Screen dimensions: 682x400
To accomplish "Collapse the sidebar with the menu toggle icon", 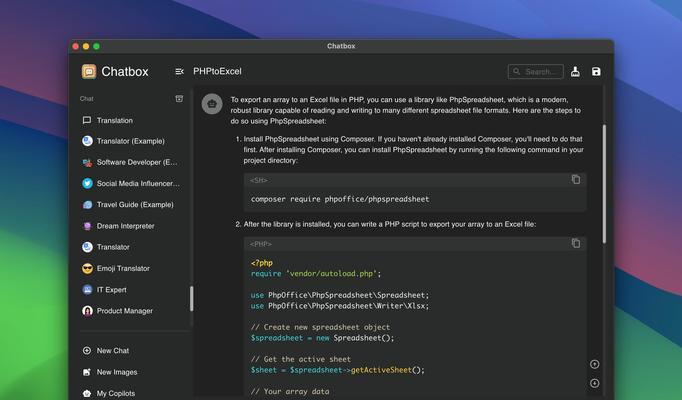I will (x=179, y=72).
